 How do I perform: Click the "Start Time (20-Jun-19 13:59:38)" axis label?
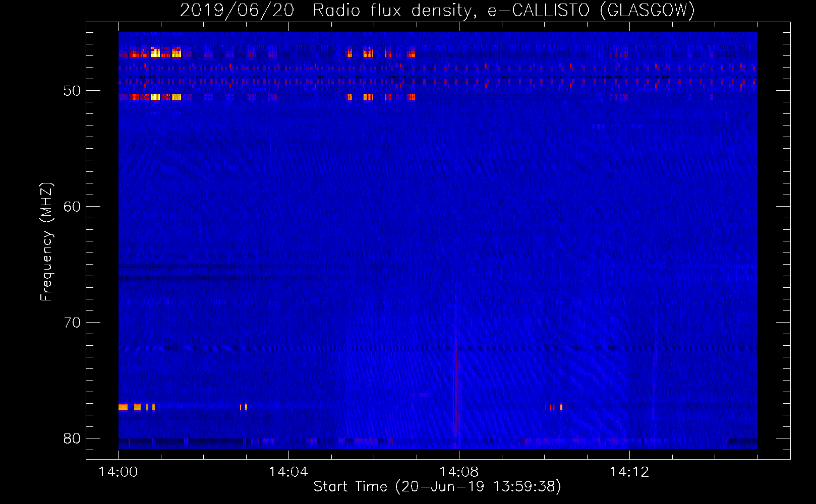point(437,487)
